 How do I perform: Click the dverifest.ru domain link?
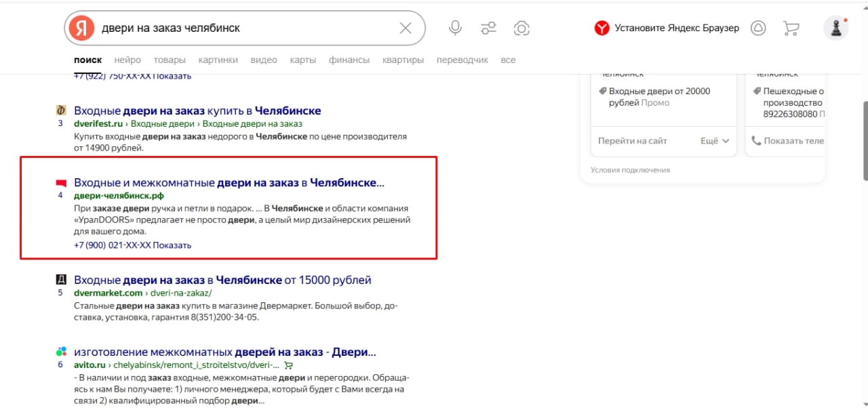pyautogui.click(x=98, y=123)
